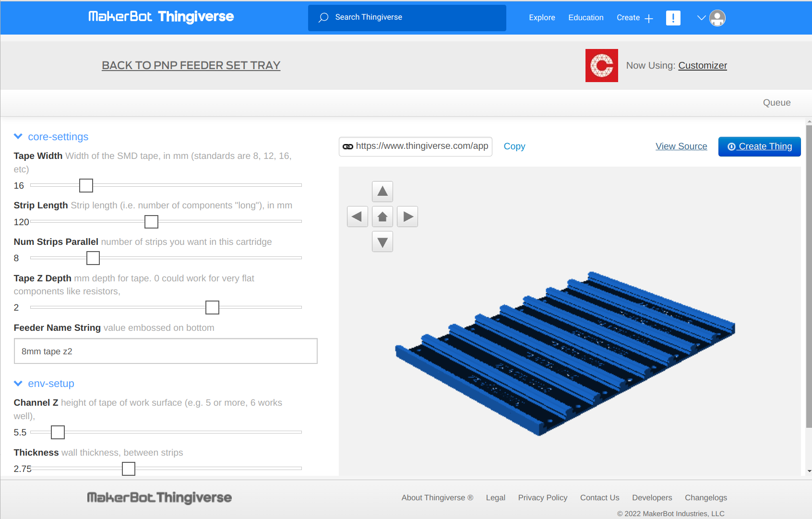The image size is (812, 519).
Task: Open the Create menu
Action: click(634, 18)
